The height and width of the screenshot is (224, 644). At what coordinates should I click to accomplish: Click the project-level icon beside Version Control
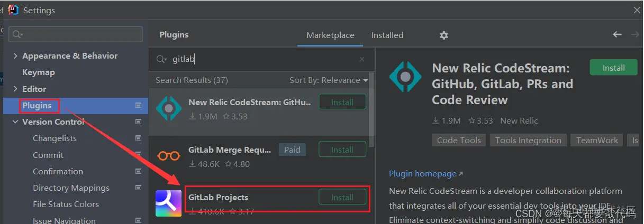point(138,122)
